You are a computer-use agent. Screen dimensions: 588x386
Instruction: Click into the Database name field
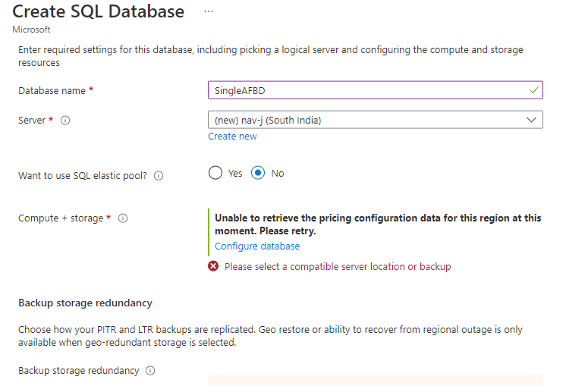pyautogui.click(x=364, y=90)
